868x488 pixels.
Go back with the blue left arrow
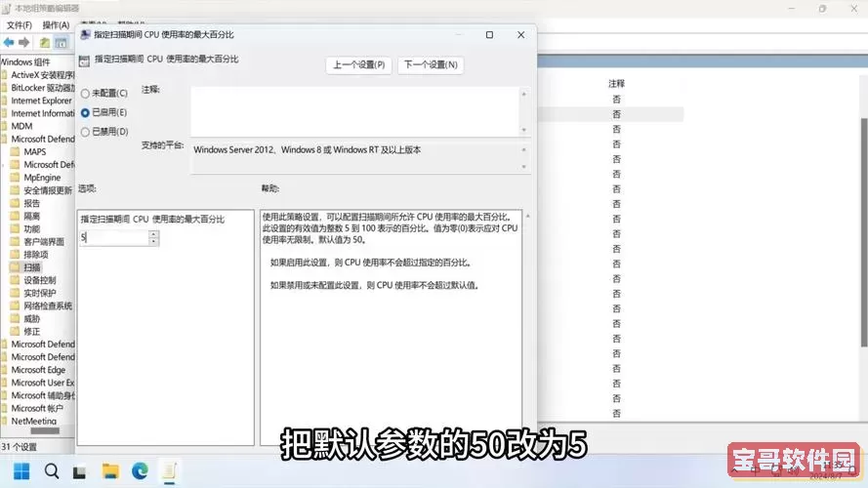[9, 42]
